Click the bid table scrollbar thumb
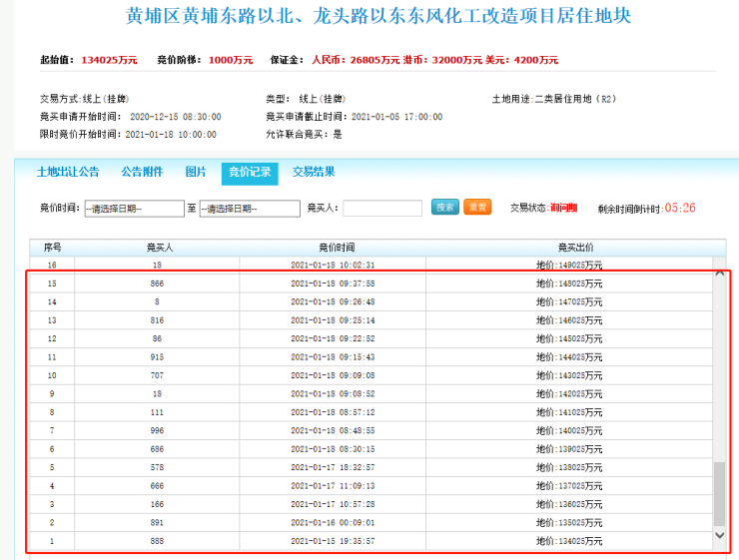Viewport: 739px width, 560px height. click(719, 494)
